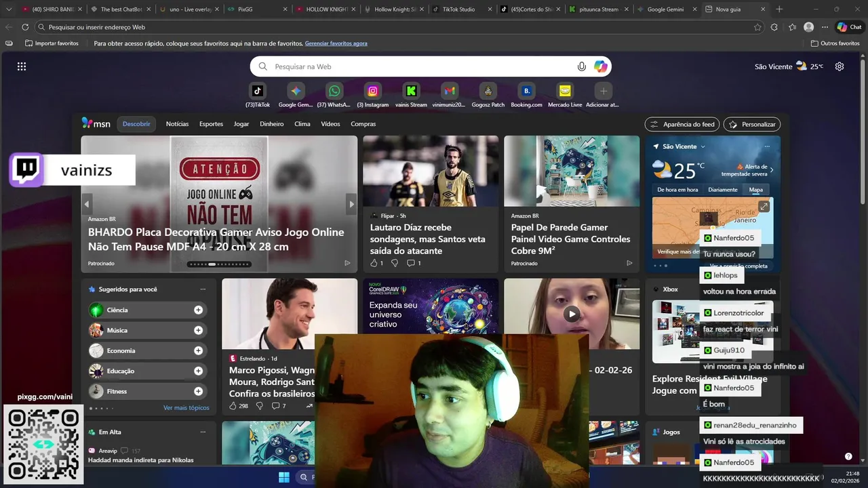Open the Copilot Chat sidebar button

851,27
